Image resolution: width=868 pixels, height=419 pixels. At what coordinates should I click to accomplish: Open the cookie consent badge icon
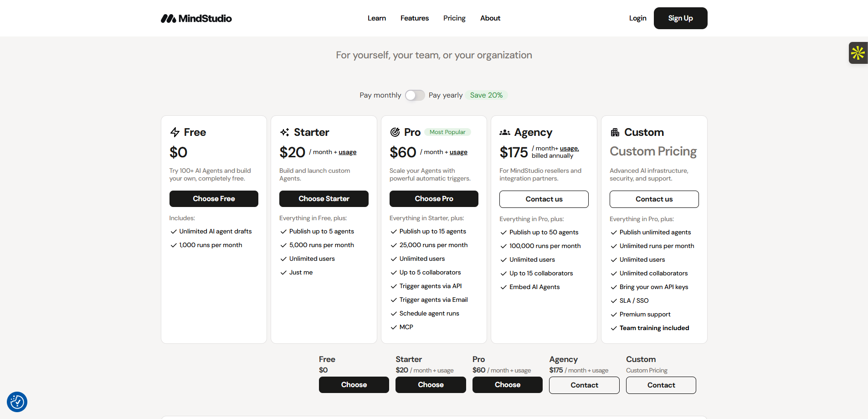point(17,402)
